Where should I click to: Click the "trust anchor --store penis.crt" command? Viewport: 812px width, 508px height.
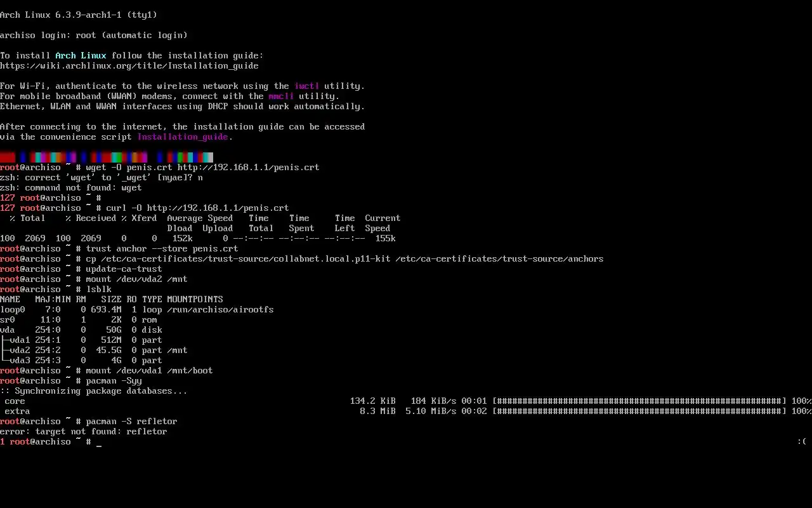click(162, 248)
